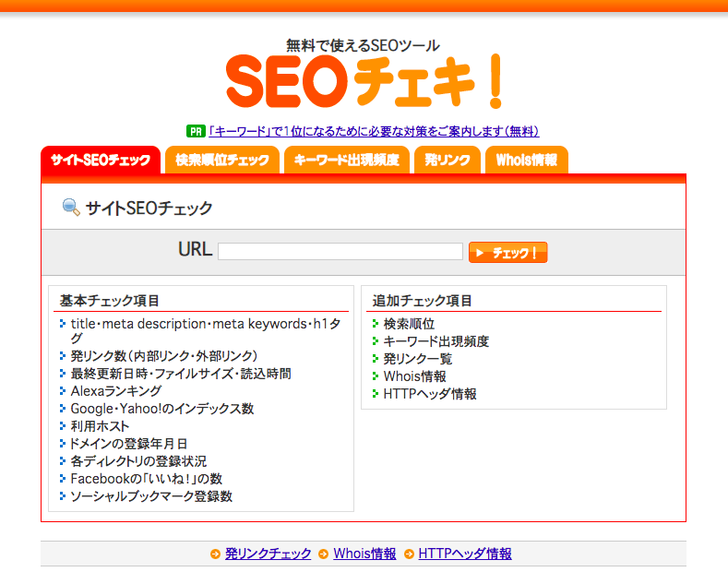728x572 pixels.
Task: Click the URL label text
Action: click(x=195, y=249)
